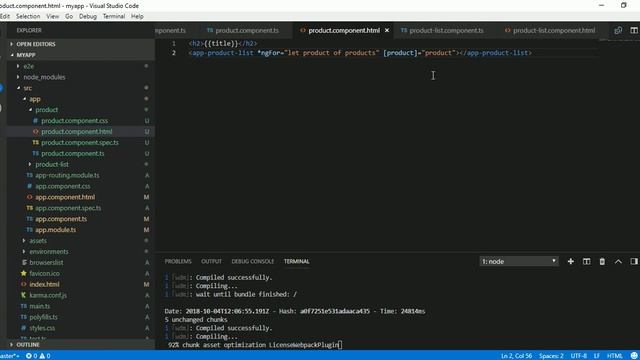
Task: Show the Output panel tab
Action: [x=211, y=261]
